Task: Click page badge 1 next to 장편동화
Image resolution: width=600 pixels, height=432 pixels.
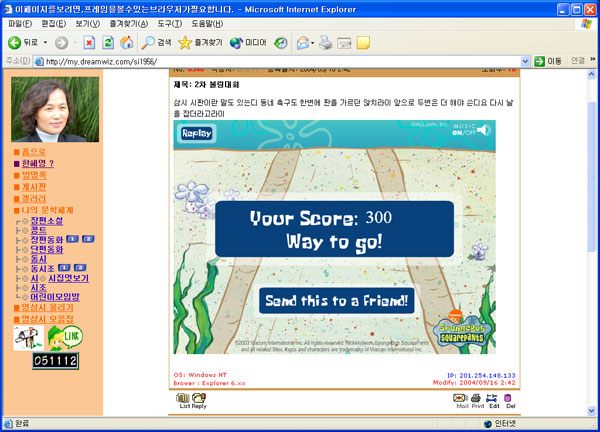Action: pyautogui.click(x=72, y=239)
